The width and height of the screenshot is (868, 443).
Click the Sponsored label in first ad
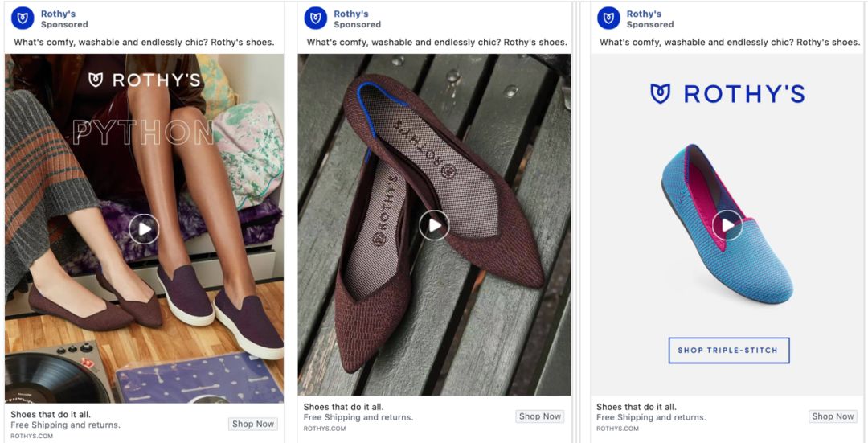[65, 25]
